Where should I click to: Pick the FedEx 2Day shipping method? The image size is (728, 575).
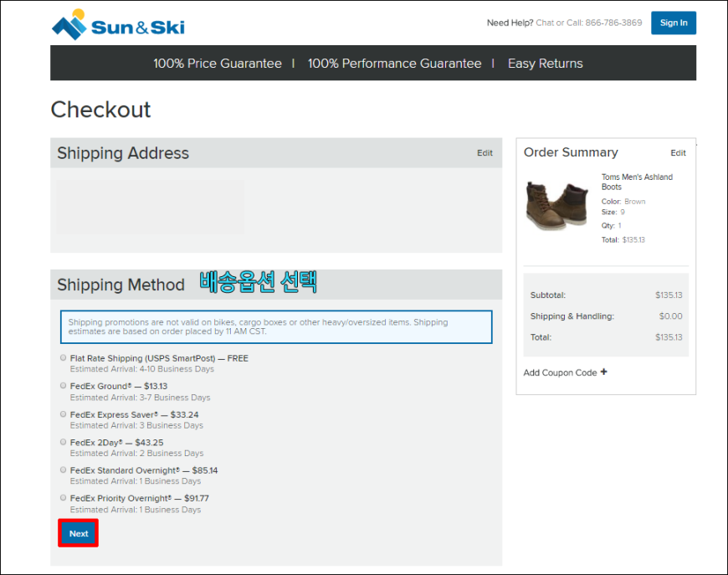(63, 442)
